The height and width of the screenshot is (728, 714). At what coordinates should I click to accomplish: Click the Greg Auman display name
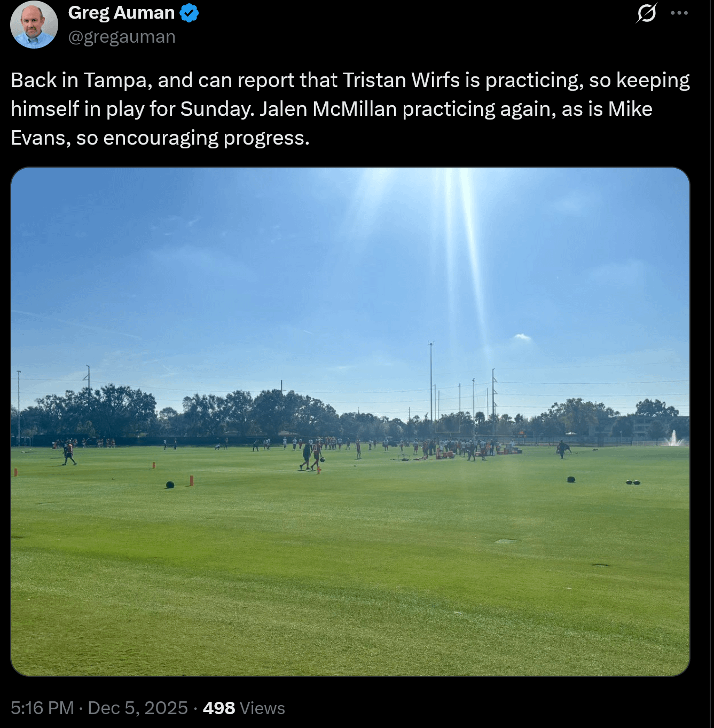pos(121,13)
